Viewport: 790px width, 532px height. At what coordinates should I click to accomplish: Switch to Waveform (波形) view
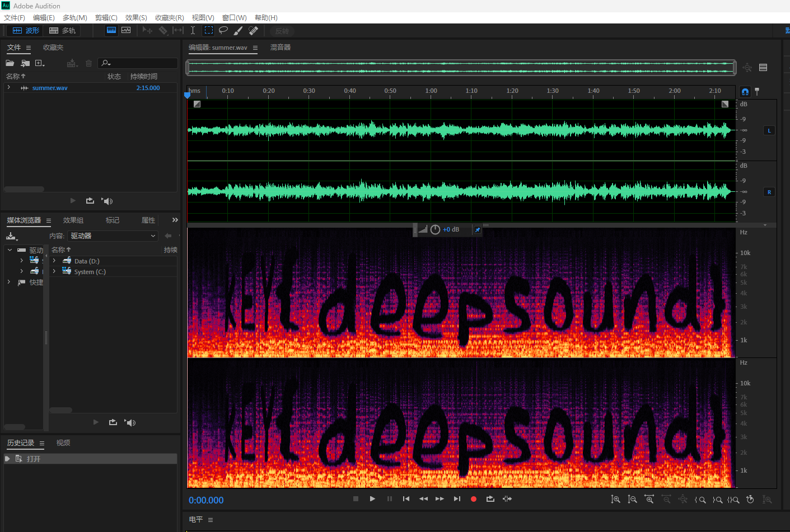click(26, 30)
